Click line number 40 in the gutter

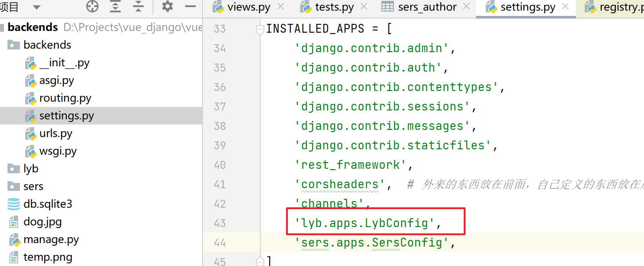[x=220, y=165]
